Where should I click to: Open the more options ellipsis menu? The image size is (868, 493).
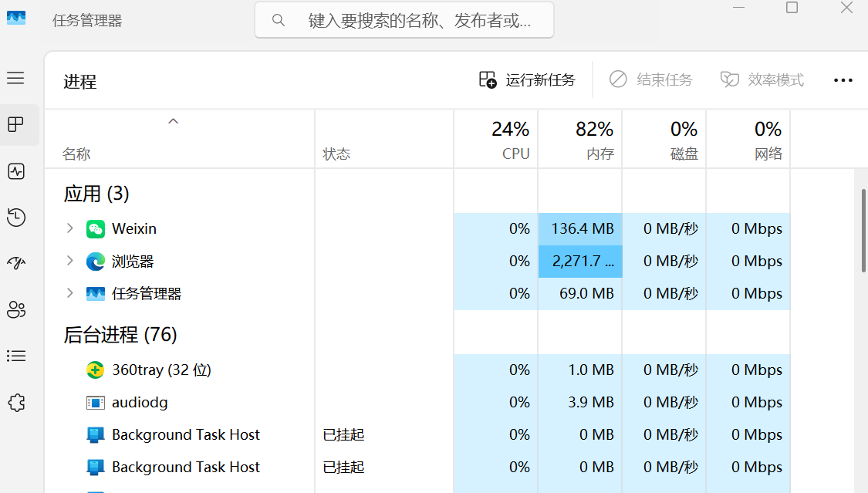coord(843,80)
